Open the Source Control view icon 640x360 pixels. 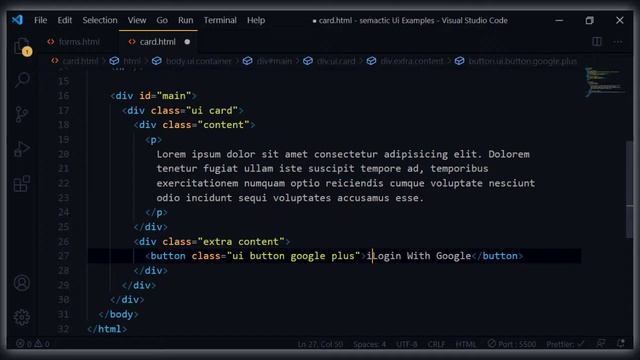(x=22, y=114)
